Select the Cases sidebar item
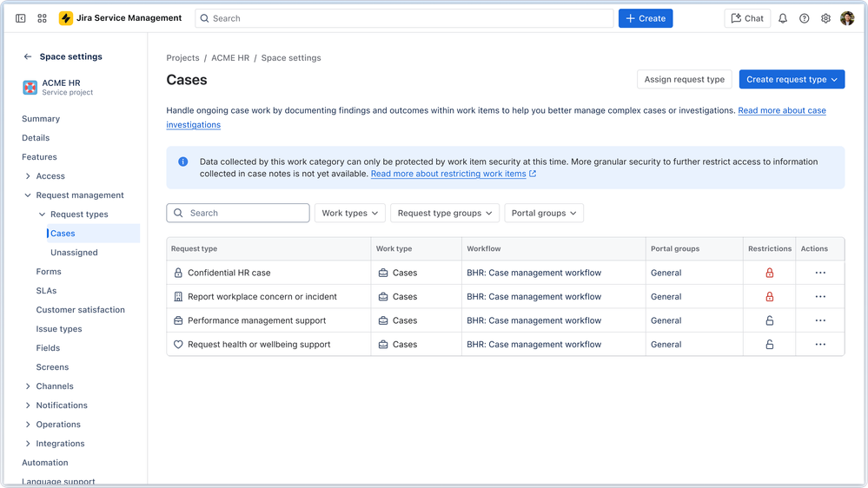Image resolution: width=868 pixels, height=488 pixels. pyautogui.click(x=93, y=234)
